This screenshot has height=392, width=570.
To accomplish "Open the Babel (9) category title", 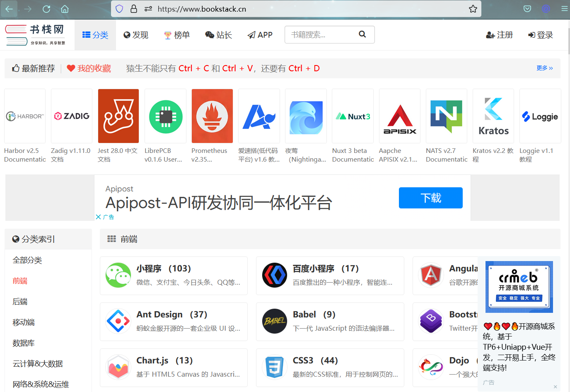I will [x=314, y=315].
